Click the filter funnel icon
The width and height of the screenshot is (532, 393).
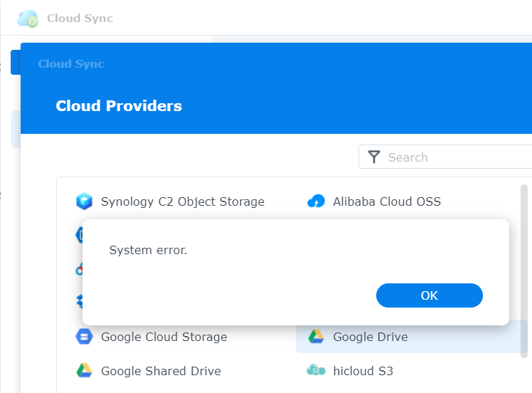pyautogui.click(x=374, y=157)
